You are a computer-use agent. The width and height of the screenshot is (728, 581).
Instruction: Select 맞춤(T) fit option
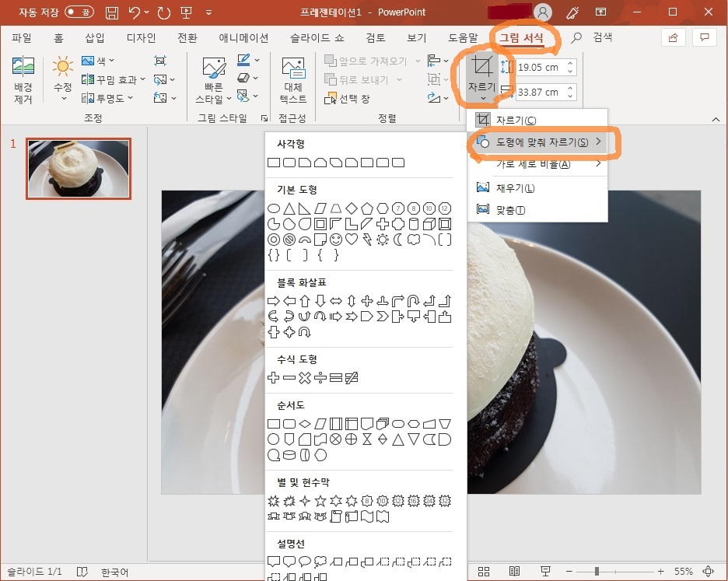tap(538, 210)
